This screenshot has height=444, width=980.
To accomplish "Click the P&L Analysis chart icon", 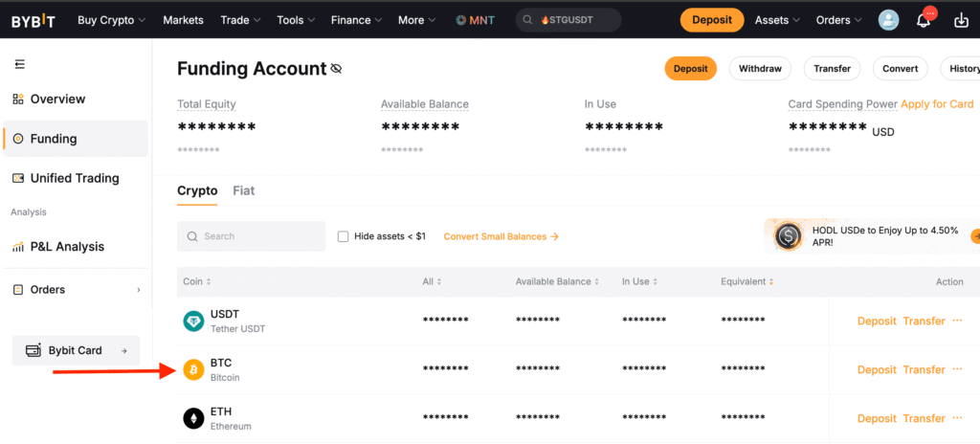I will point(18,247).
